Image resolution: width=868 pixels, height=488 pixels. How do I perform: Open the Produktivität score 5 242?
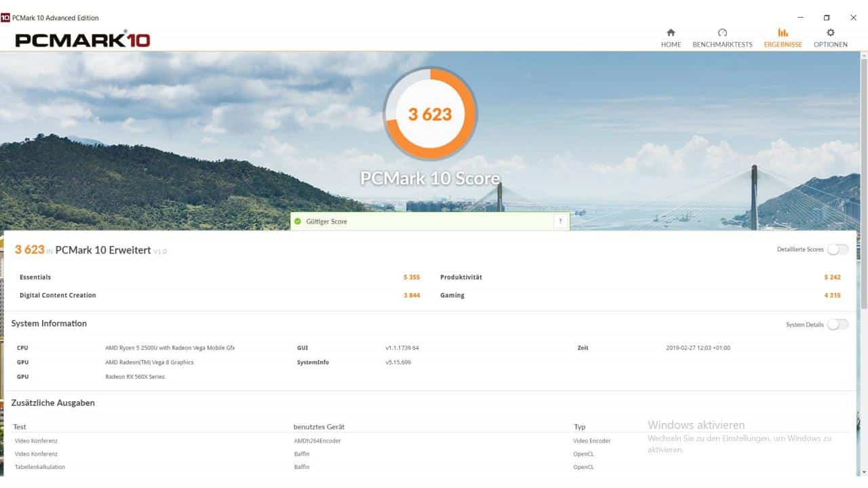click(833, 277)
